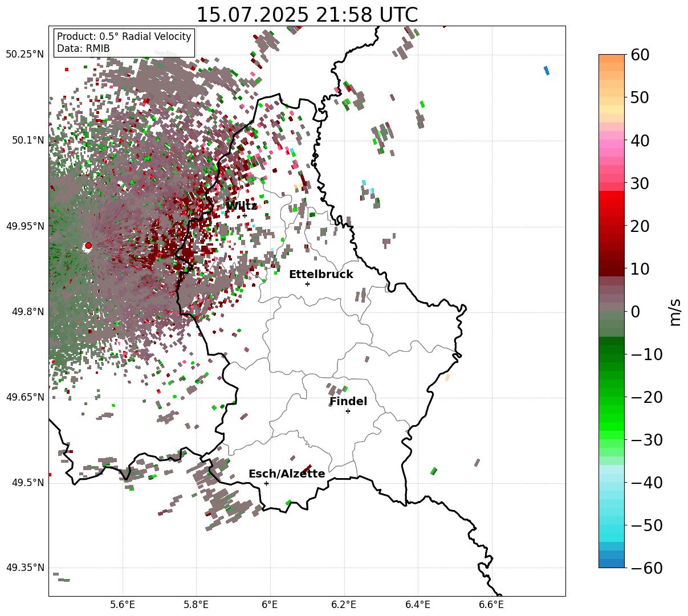
Task: Click the 6°E longitude label
Action: (270, 605)
